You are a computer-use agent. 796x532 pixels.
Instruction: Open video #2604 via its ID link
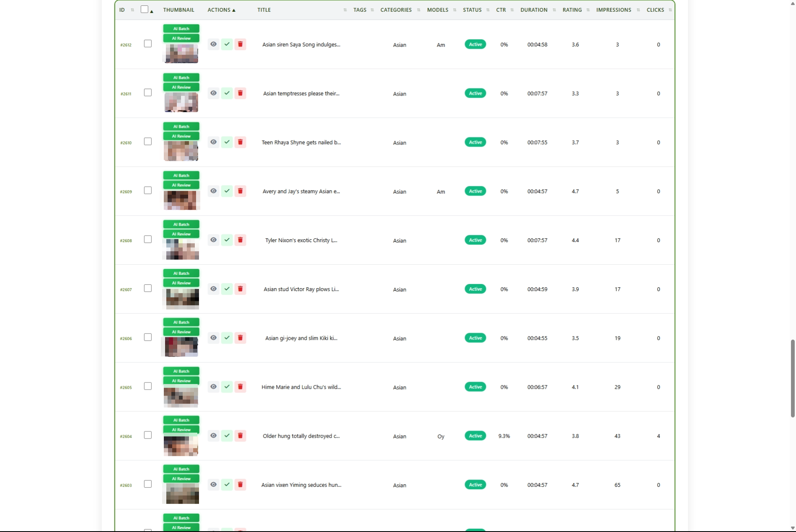[x=126, y=436]
